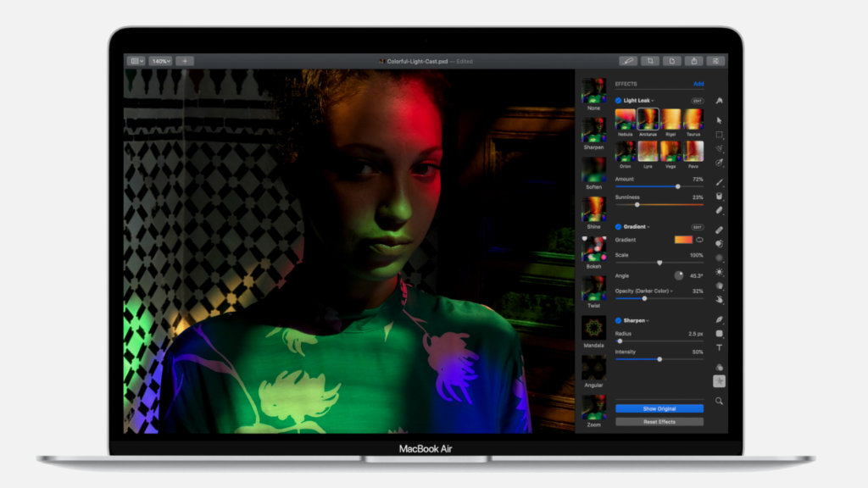Select the Erase tool
Viewport: 868px width, 488px height.
click(x=719, y=210)
